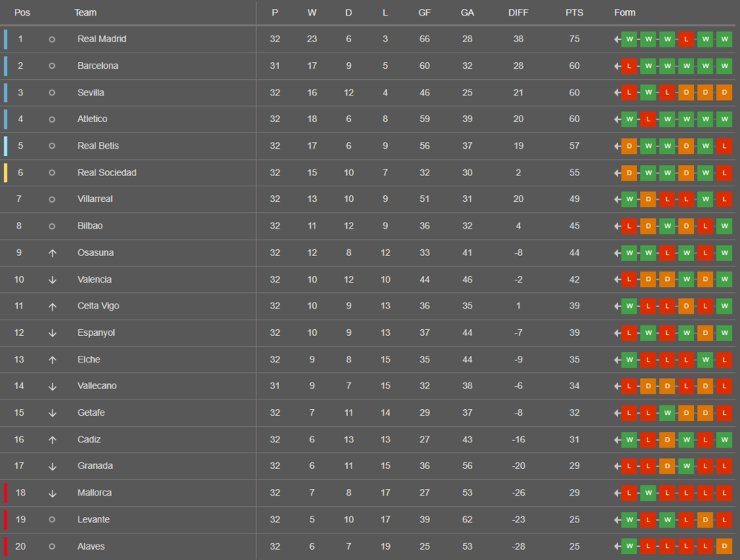Click Valencia's downward movement arrow
The width and height of the screenshot is (740, 560).
52,280
